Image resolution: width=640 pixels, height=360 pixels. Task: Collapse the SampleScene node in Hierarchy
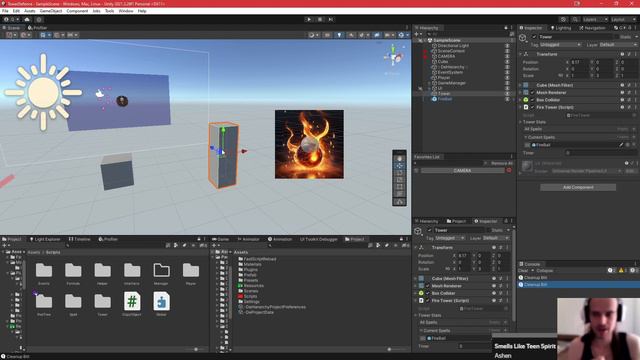coord(424,40)
